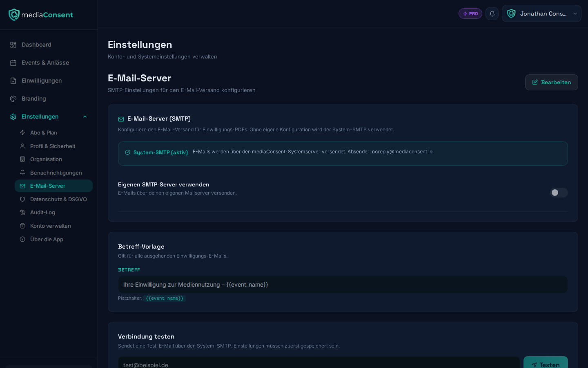Image resolution: width=588 pixels, height=368 pixels.
Task: Click the Bearbeiten button
Action: click(551, 82)
